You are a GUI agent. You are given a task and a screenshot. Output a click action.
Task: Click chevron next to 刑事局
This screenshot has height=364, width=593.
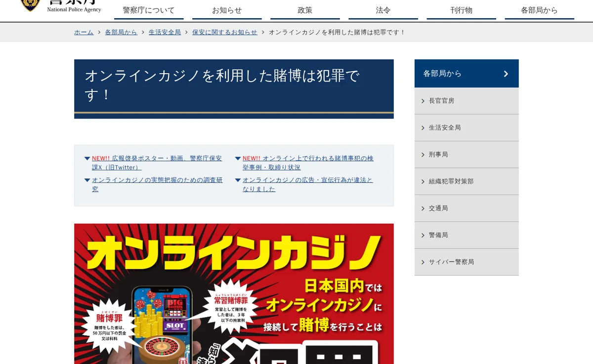click(423, 155)
